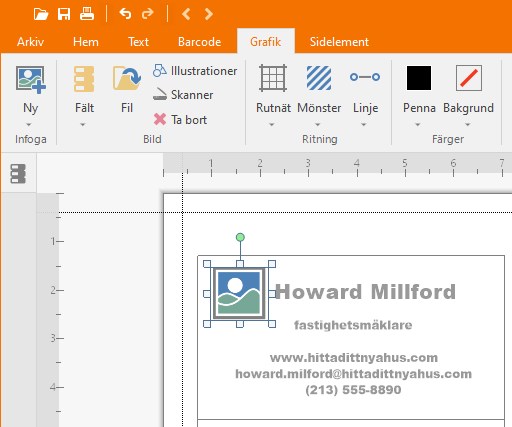Click the black Penna color swatch
512x427 pixels.
pos(419,78)
